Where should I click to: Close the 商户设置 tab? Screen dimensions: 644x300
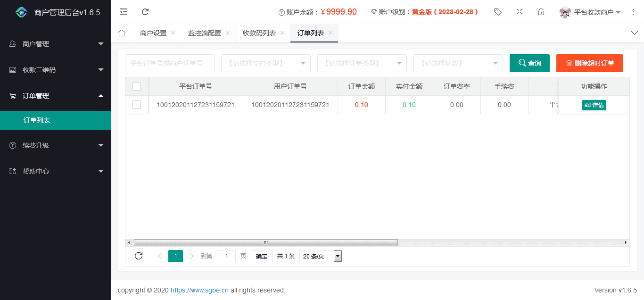[173, 33]
